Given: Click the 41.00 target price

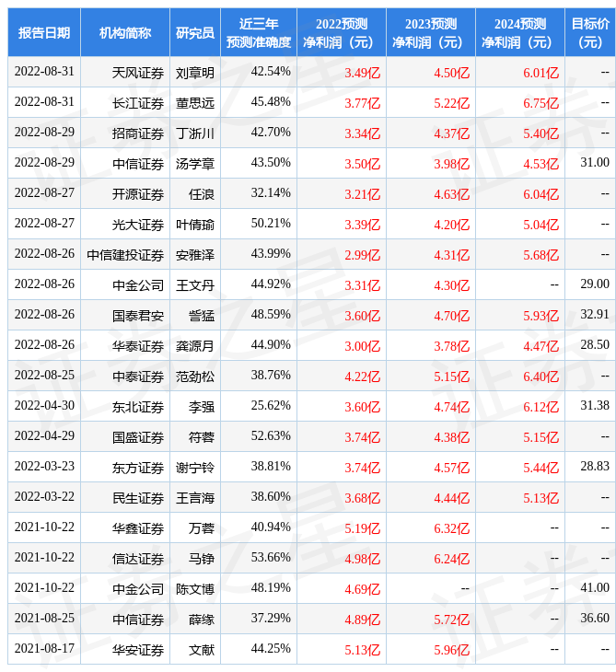Looking at the screenshot, I should pos(595,588).
